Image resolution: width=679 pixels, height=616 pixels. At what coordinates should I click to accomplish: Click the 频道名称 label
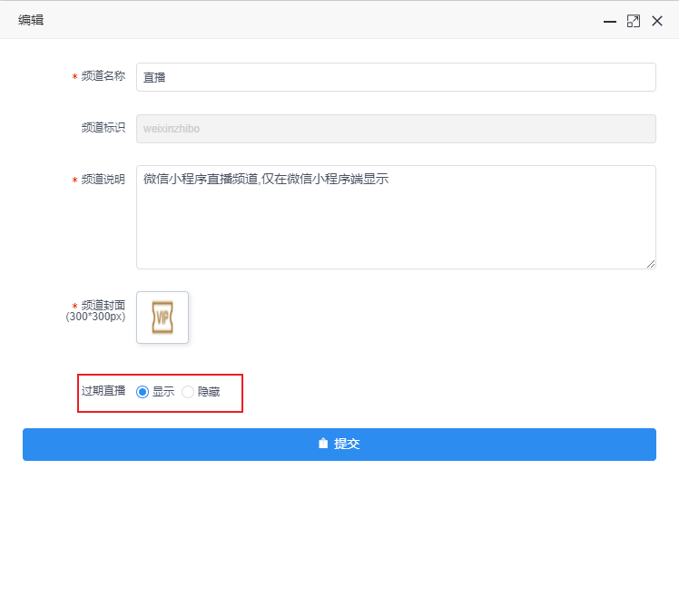coord(103,76)
